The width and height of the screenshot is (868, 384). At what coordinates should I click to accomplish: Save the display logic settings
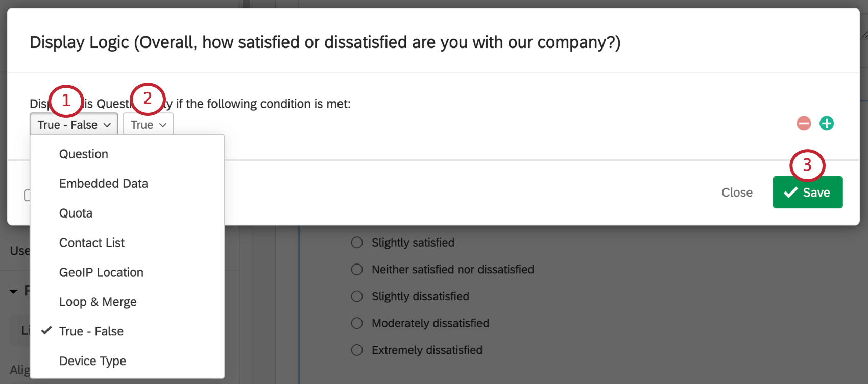point(808,192)
